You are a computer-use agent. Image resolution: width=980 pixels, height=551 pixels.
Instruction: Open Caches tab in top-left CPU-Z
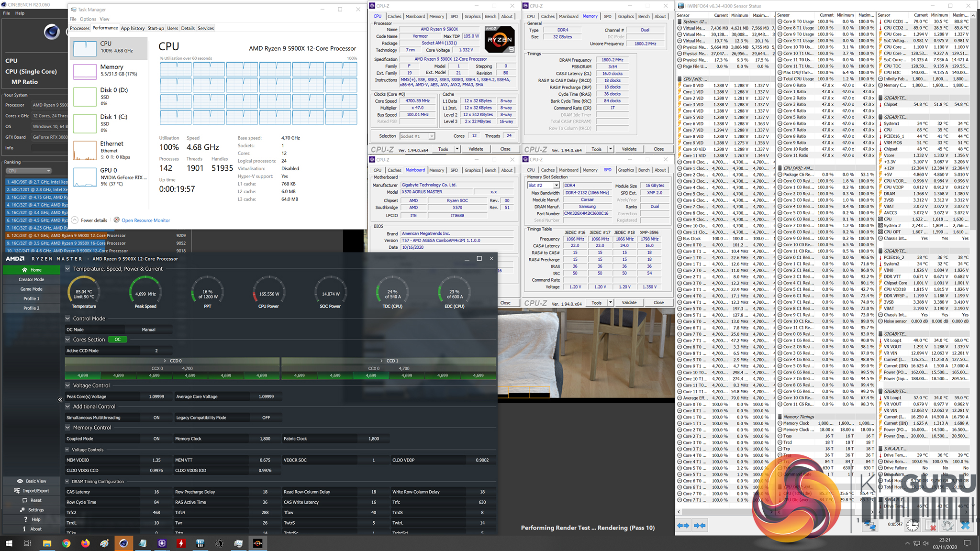coord(394,16)
